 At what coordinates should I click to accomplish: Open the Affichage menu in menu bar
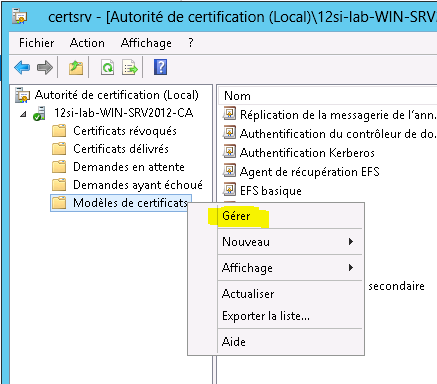[146, 43]
